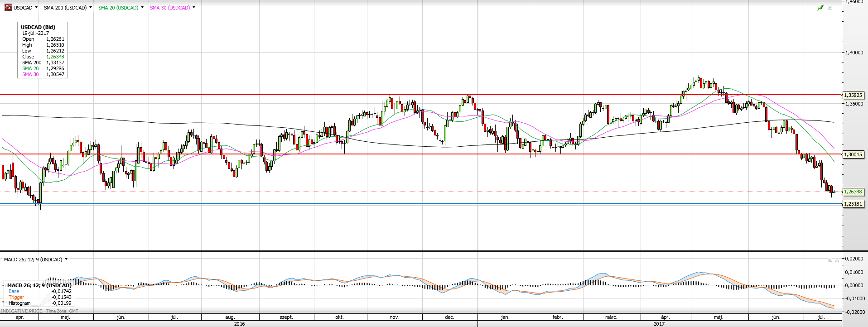This screenshot has width=868, height=327.
Task: Click the current price label 1,26348
Action: [x=853, y=192]
